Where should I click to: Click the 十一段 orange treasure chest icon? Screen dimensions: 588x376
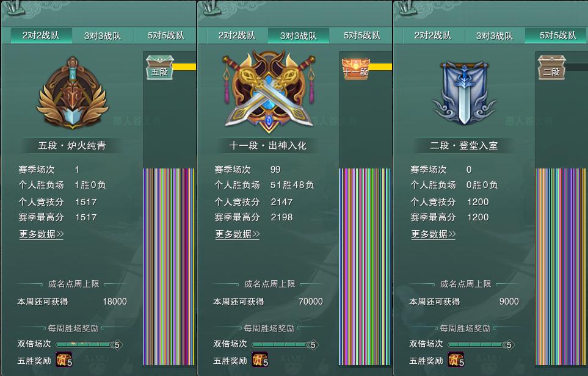click(x=355, y=68)
